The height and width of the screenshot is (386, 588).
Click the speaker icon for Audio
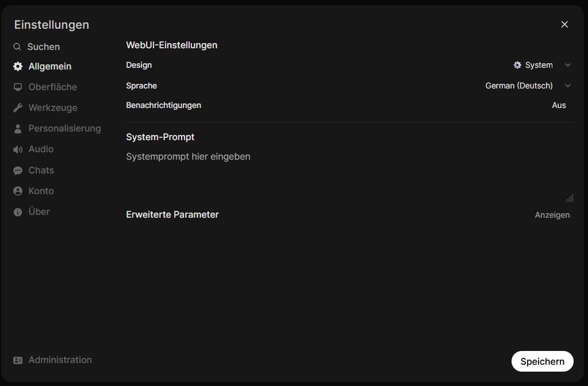pyautogui.click(x=18, y=149)
